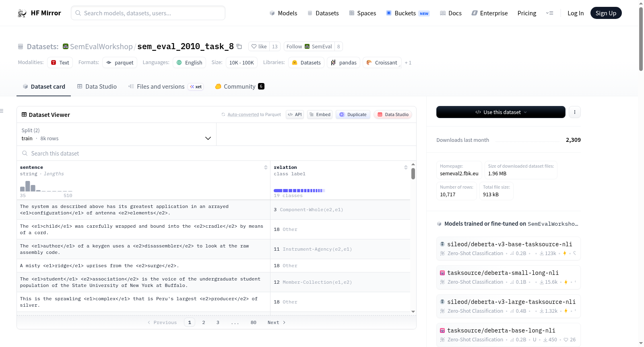Open the navigation overflow menu icon
This screenshot has width=644, height=347.
point(549,13)
